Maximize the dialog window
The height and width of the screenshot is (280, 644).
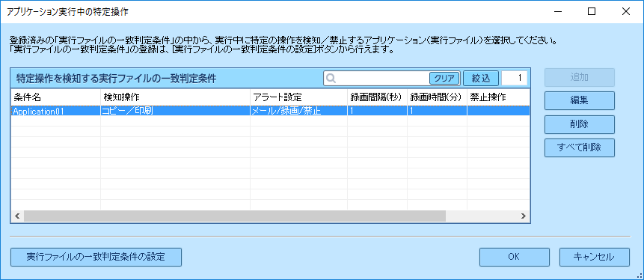click(592, 11)
